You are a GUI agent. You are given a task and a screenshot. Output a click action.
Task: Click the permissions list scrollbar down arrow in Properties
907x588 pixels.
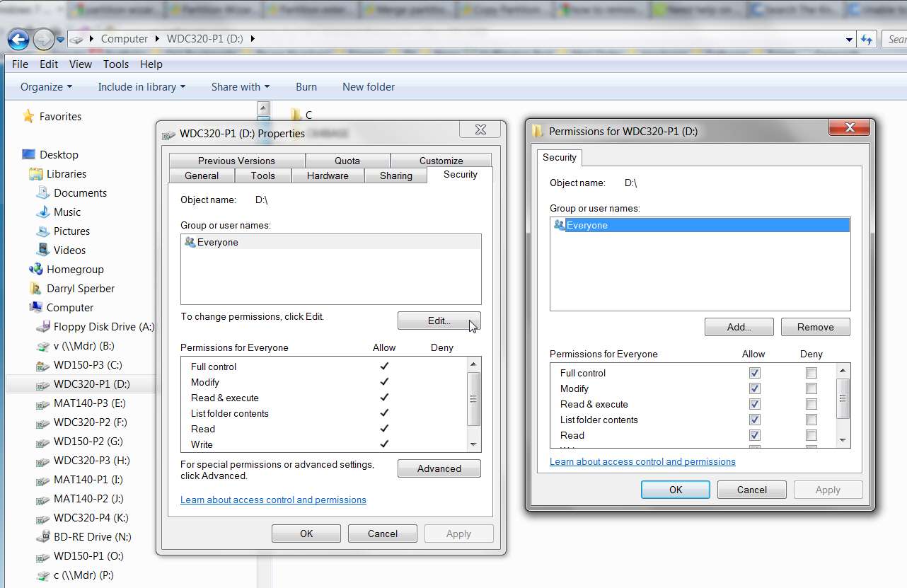point(474,444)
